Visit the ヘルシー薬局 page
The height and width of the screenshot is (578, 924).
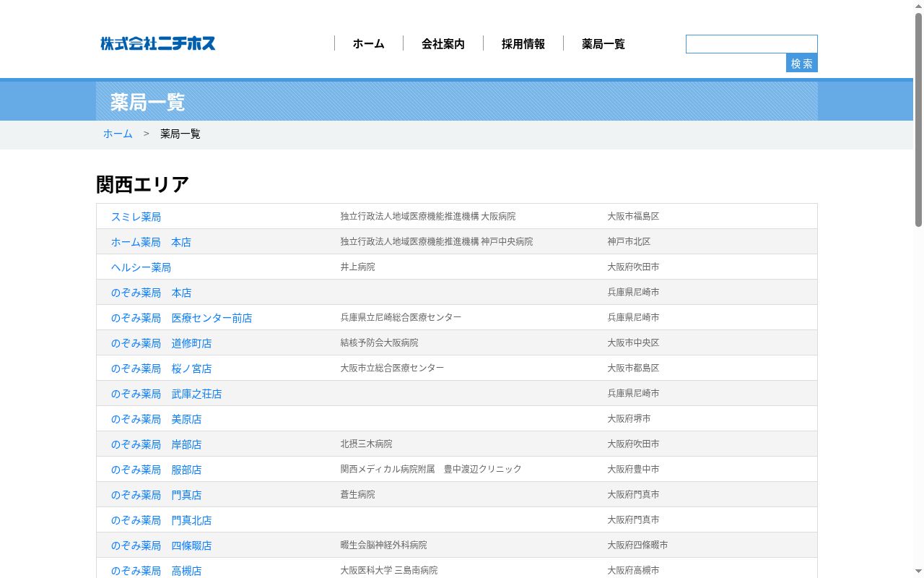pos(141,267)
